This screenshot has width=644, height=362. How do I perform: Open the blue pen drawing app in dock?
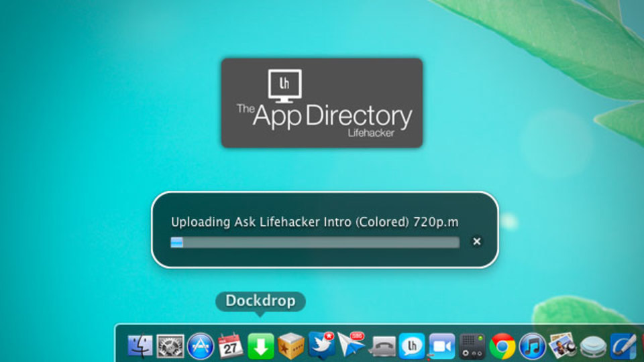click(623, 347)
